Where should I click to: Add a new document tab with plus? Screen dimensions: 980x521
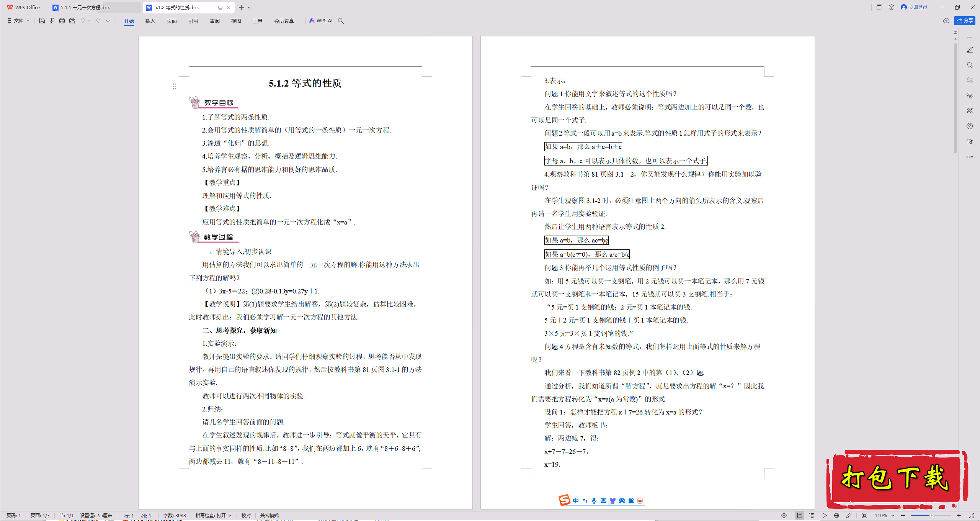coord(241,8)
